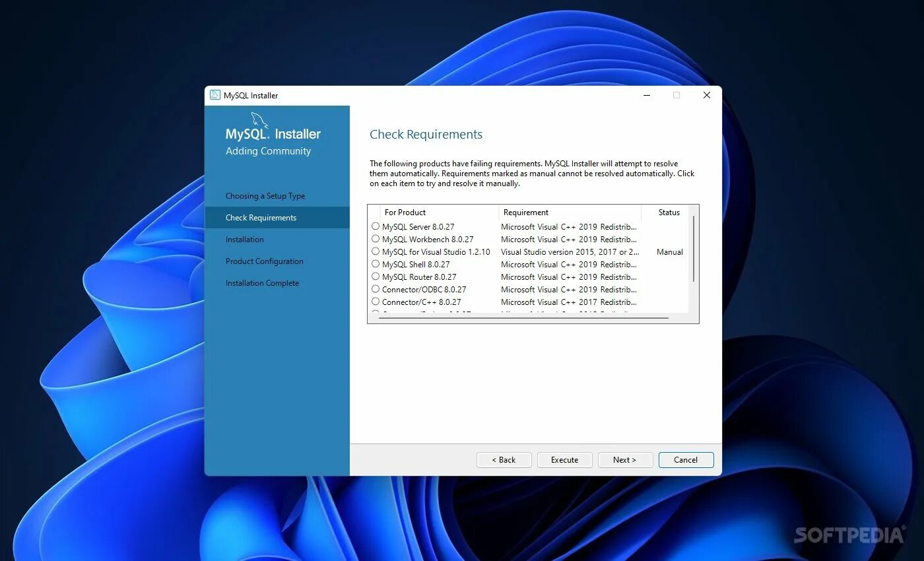Image resolution: width=924 pixels, height=561 pixels.
Task: Click the Visual C++ 2017 requirement for Connector/C++
Action: (x=569, y=302)
